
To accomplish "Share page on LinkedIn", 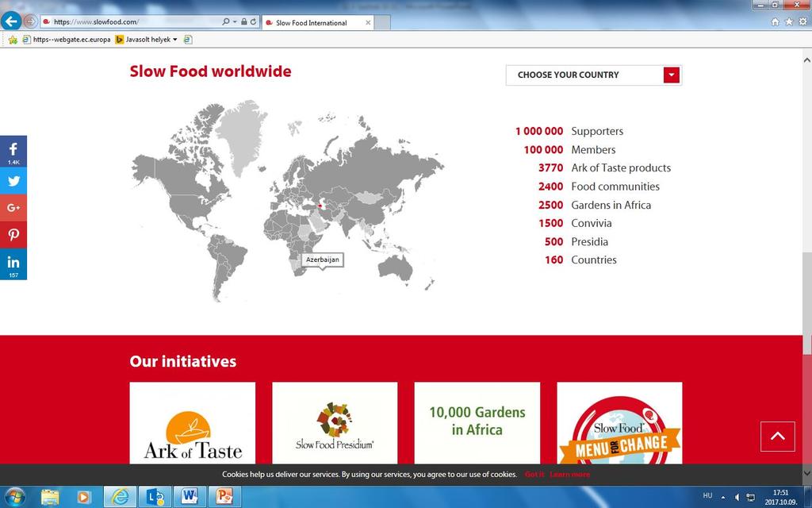I will pos(13,264).
